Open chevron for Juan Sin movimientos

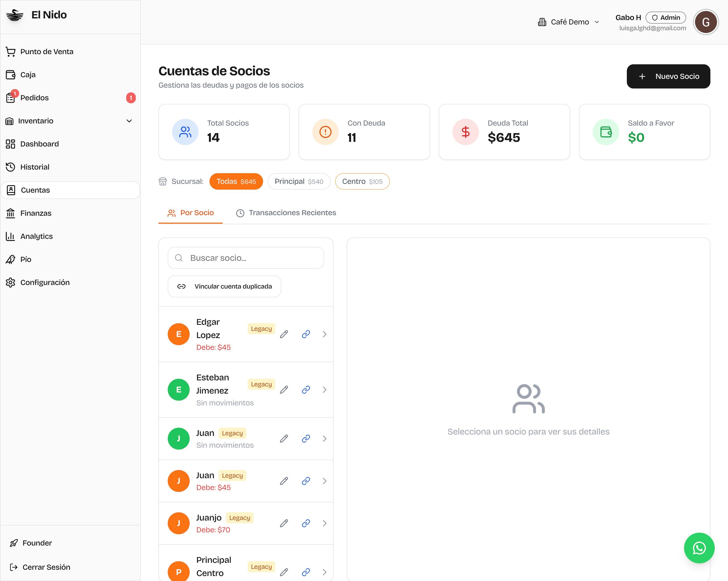(324, 439)
